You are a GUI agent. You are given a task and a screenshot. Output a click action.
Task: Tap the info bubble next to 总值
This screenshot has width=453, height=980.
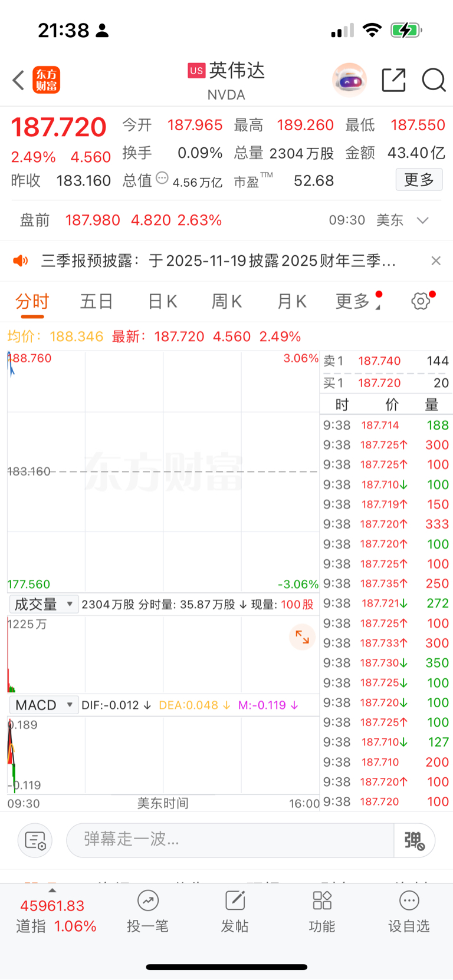click(162, 178)
